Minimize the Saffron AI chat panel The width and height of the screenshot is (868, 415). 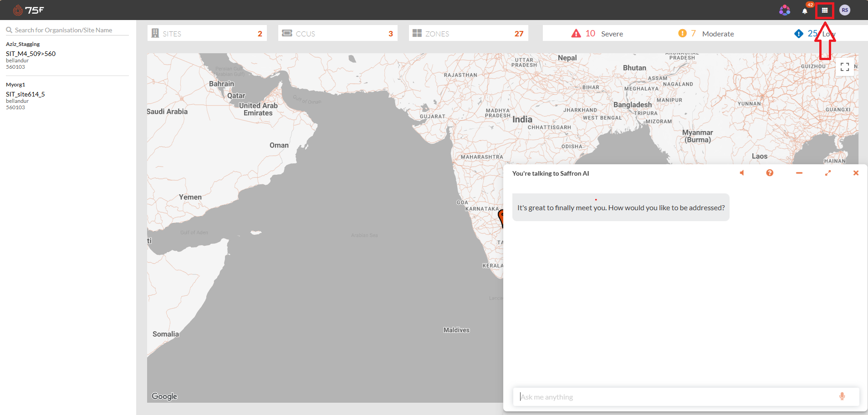coord(799,173)
